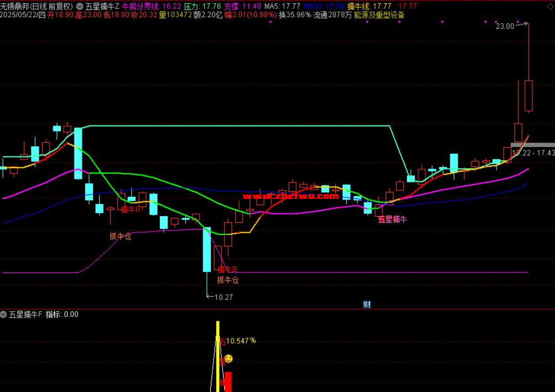Select the 支撑: 11.40 value

coord(243,7)
